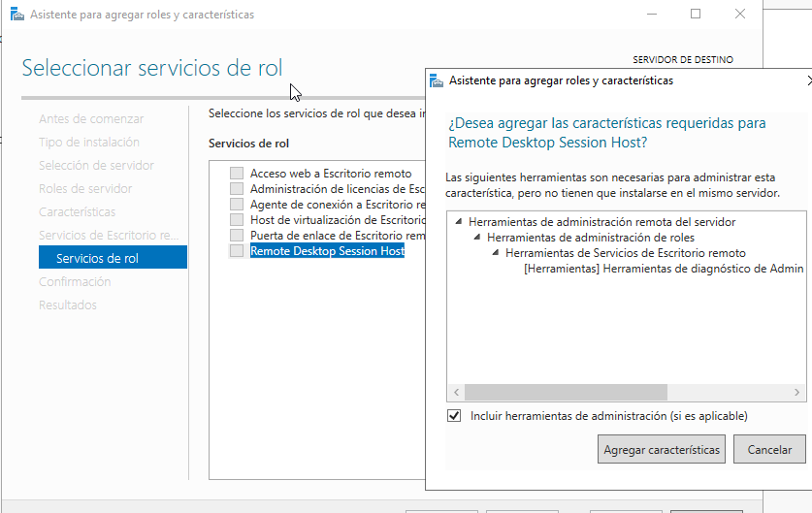Screen dimensions: 812x513
Task: Close the main wizard window
Action: 740,14
